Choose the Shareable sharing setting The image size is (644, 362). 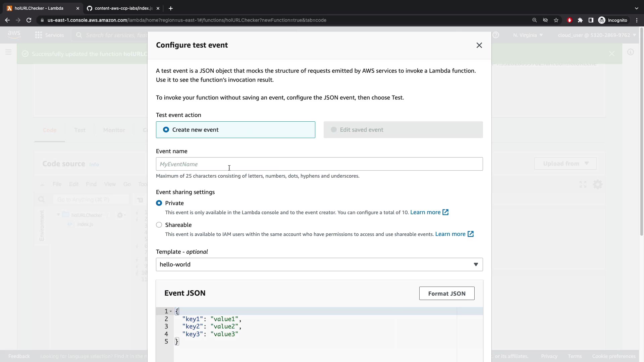point(159,225)
